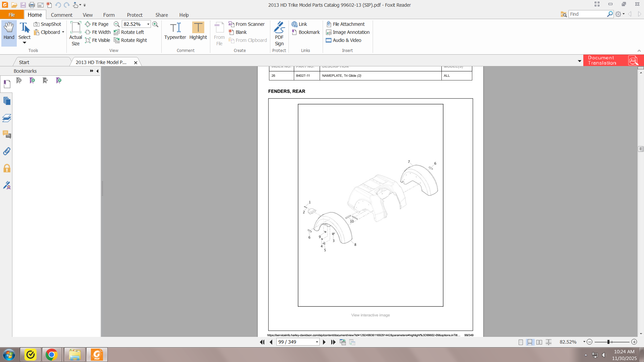Open page number dropdown list
This screenshot has height=362, width=644.
(317, 342)
